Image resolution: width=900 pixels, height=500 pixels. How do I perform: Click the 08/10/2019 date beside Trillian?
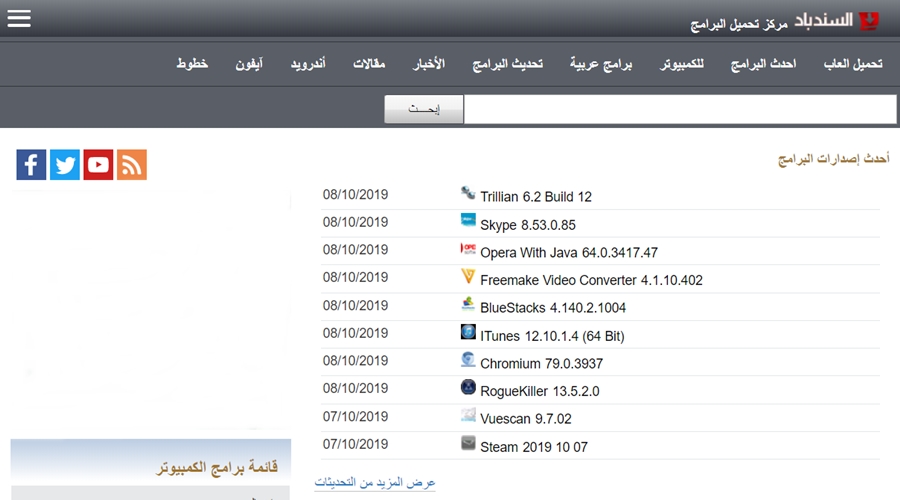click(355, 195)
